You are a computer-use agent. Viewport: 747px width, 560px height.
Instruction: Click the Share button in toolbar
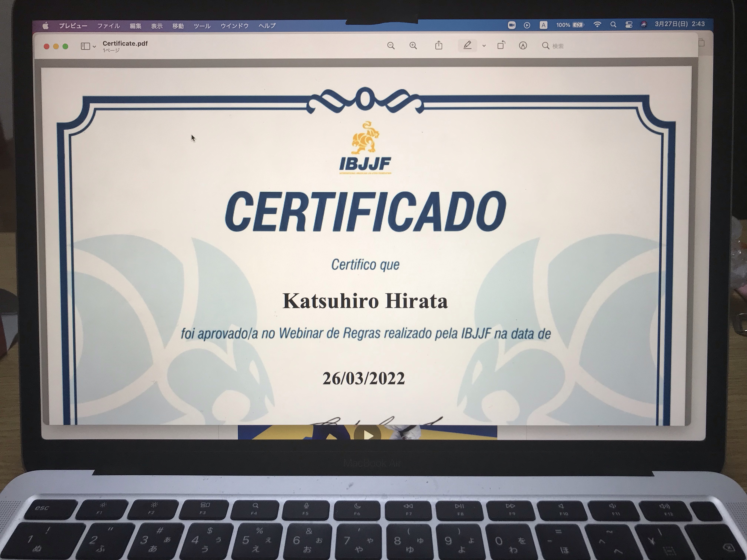coord(439,45)
